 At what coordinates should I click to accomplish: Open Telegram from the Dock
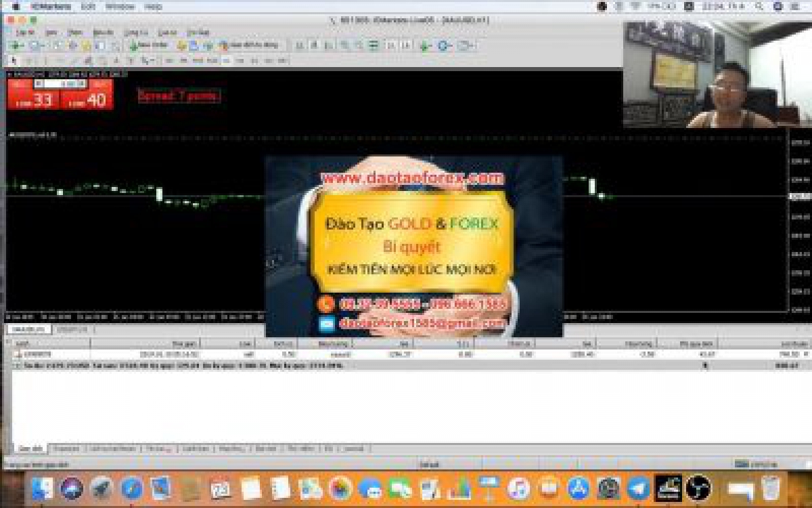(637, 488)
